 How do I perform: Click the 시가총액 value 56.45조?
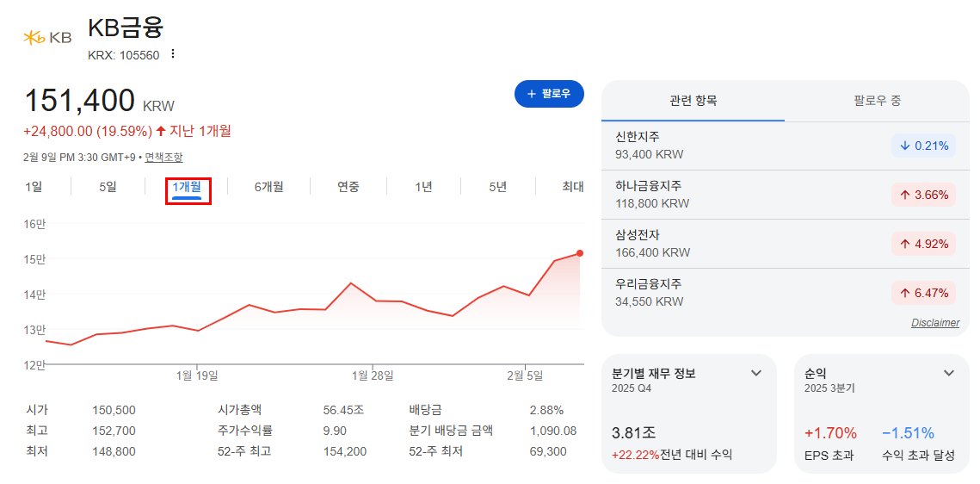tap(343, 411)
